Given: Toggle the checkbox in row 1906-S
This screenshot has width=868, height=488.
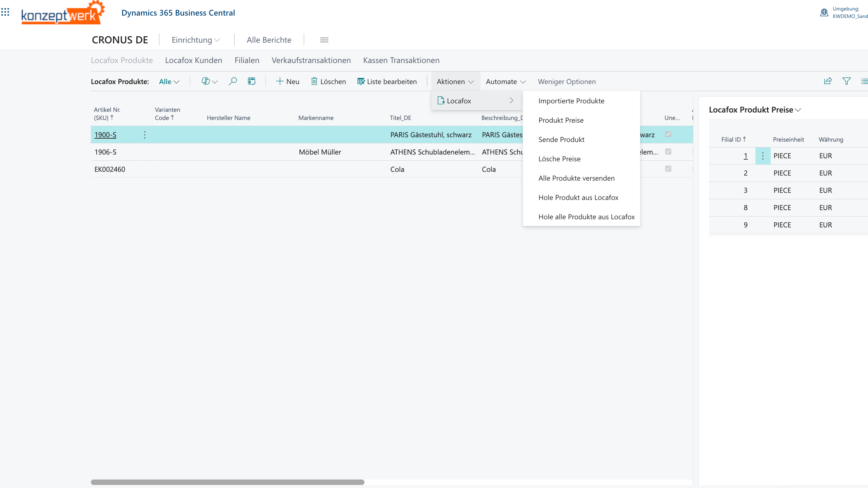Looking at the screenshot, I should coord(668,151).
